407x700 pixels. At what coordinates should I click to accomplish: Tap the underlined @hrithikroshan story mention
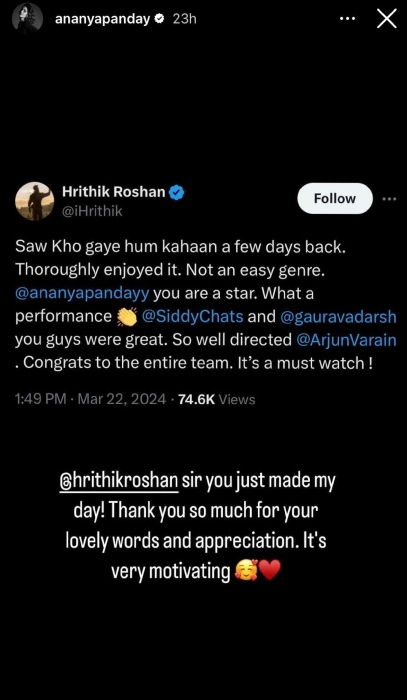119,484
